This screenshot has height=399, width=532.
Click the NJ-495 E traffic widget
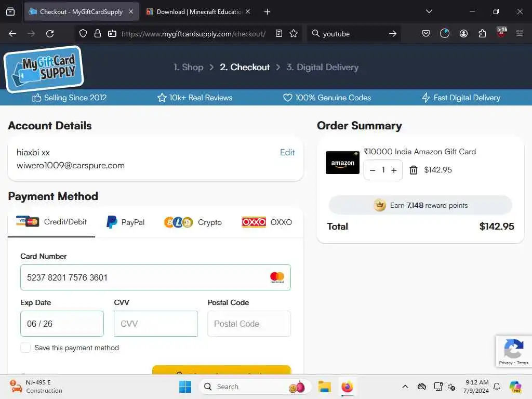click(x=36, y=387)
